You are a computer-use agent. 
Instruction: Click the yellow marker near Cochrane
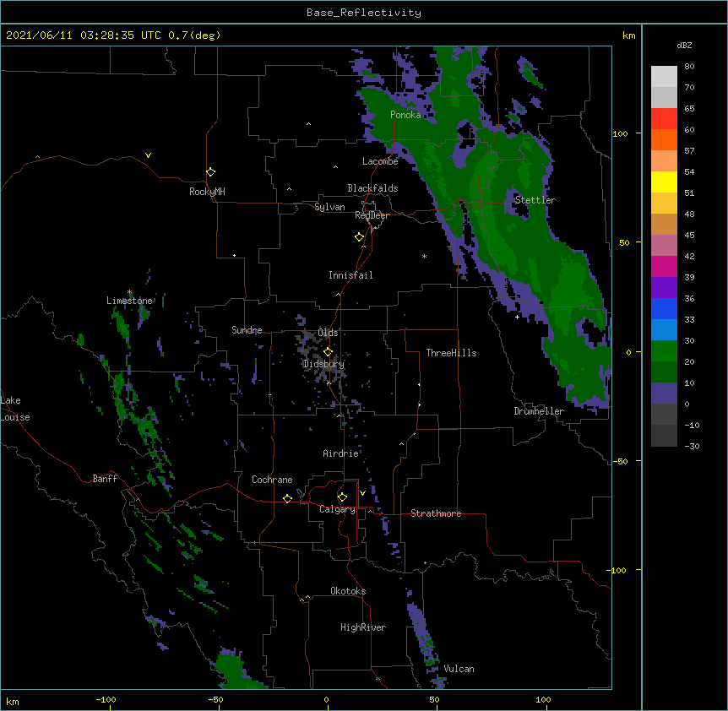287,498
